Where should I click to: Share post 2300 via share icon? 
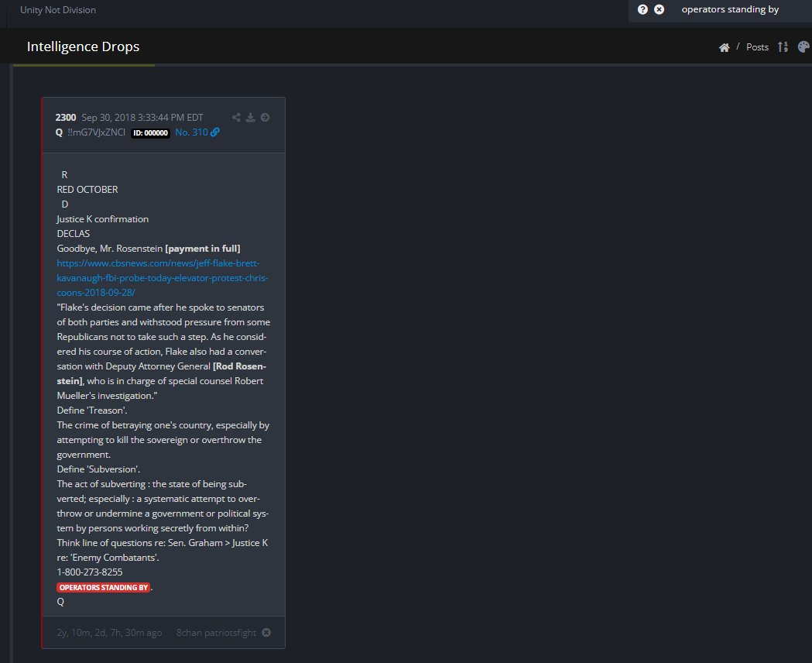pos(236,118)
